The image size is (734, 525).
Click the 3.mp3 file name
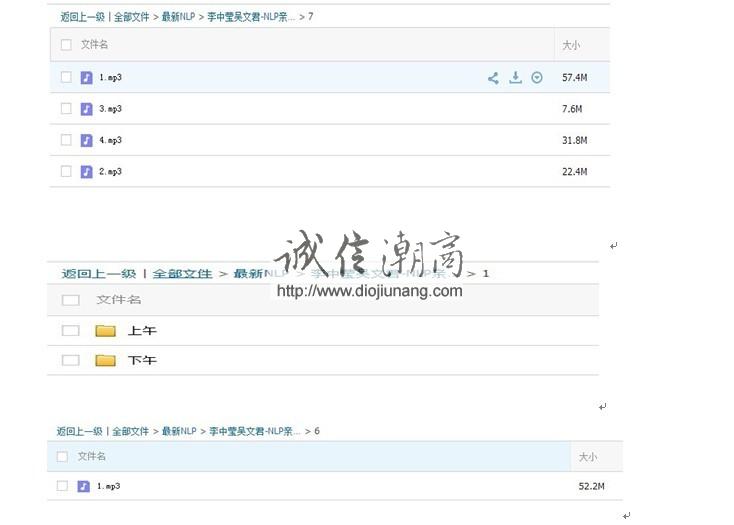tap(110, 109)
